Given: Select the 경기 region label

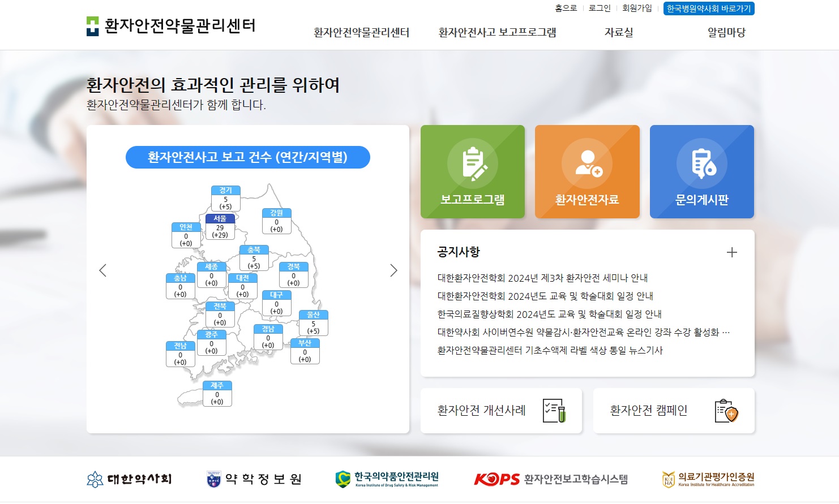Looking at the screenshot, I should [x=226, y=199].
